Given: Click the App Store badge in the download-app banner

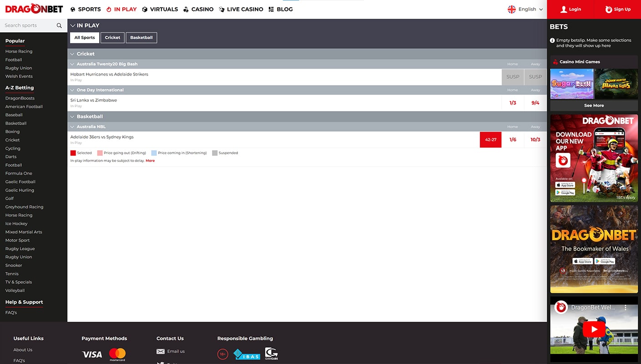Looking at the screenshot, I should (565, 185).
